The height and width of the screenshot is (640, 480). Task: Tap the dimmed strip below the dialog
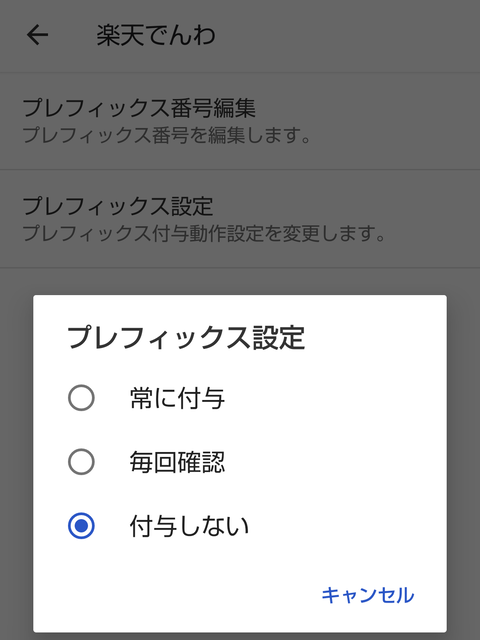240,636
